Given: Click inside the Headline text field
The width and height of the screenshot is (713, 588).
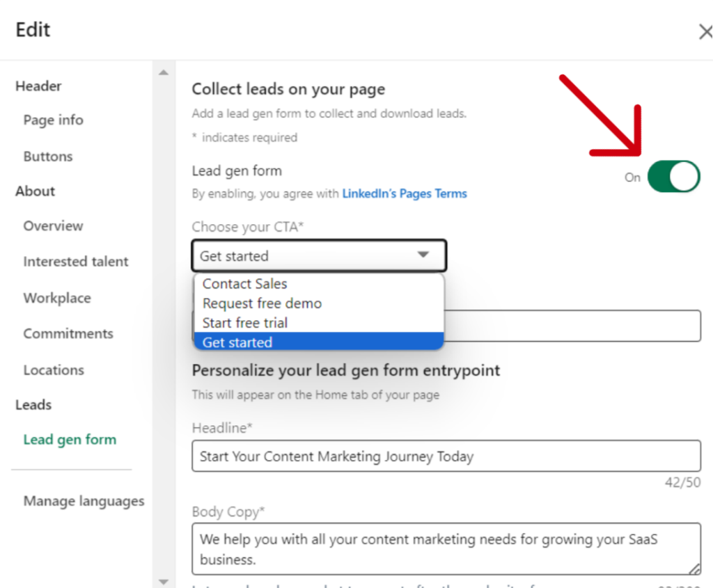Looking at the screenshot, I should pos(446,456).
